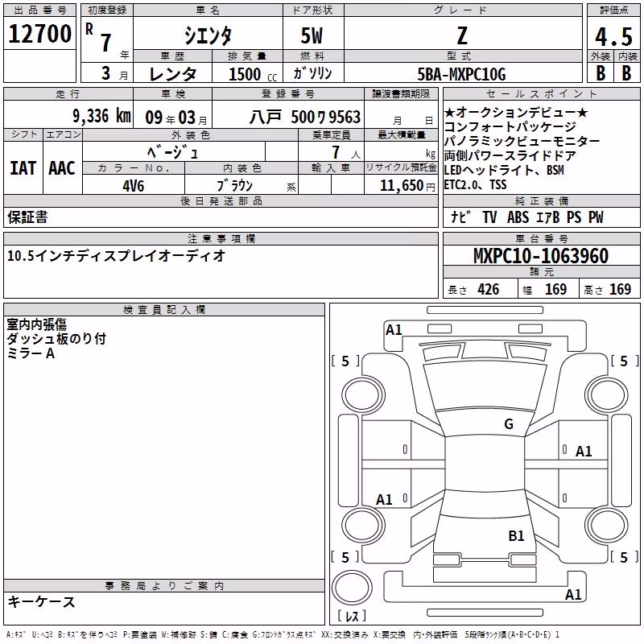Click the A1 mark on the front bumper
Viewport: 644px width, 644px height.
coord(394,330)
